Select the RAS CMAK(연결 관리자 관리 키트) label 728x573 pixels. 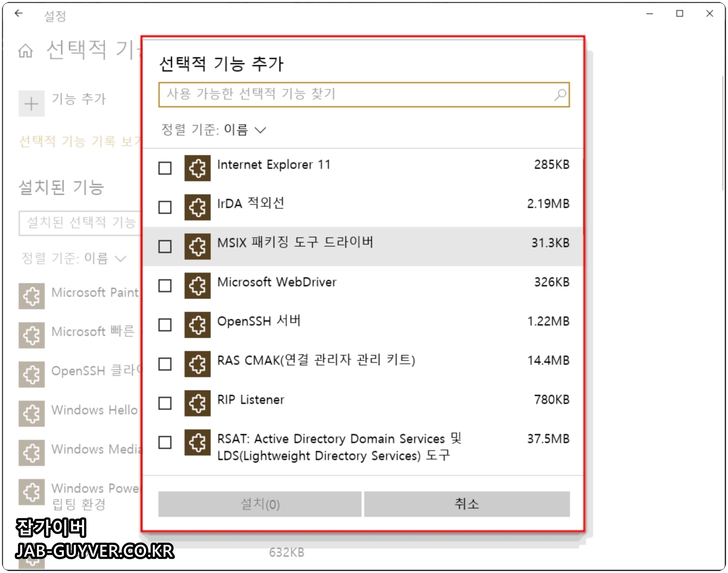(x=316, y=360)
